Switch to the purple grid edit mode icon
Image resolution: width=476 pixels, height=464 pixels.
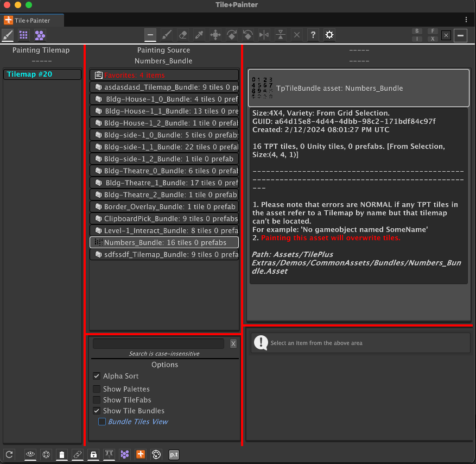point(24,35)
